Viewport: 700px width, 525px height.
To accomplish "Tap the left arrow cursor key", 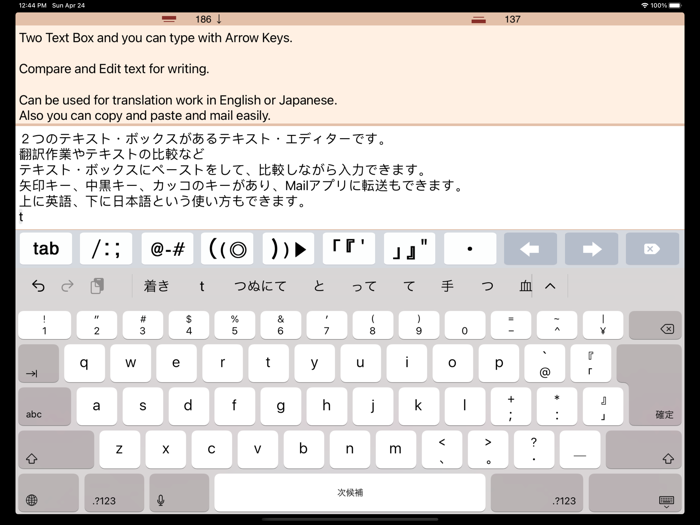I will coord(530,249).
